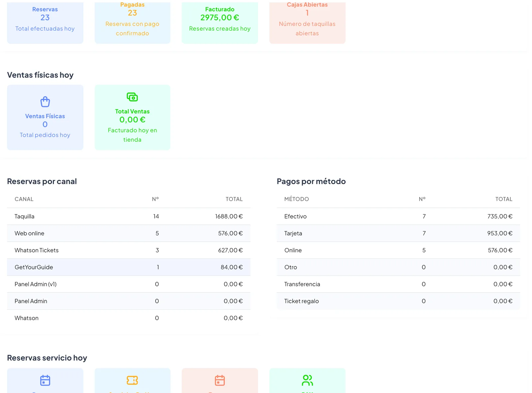Click the Taquilla channel row
The width and height of the screenshot is (532, 393).
coord(129,216)
